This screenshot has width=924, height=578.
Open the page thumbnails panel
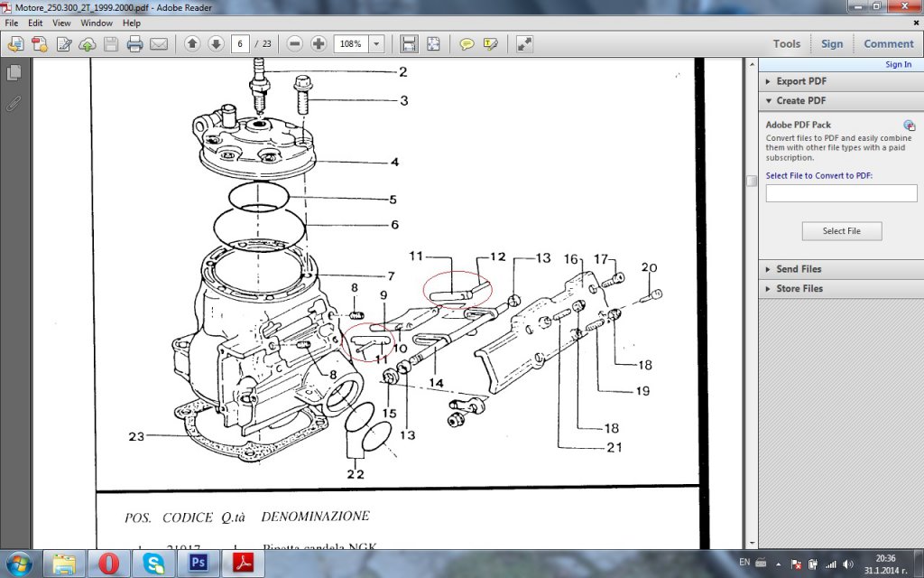click(x=14, y=72)
